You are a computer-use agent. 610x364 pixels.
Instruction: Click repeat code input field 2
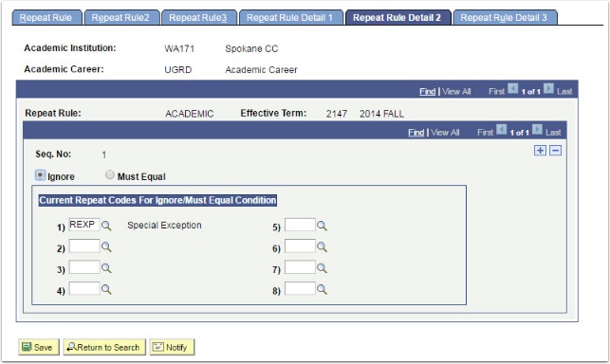click(x=84, y=246)
